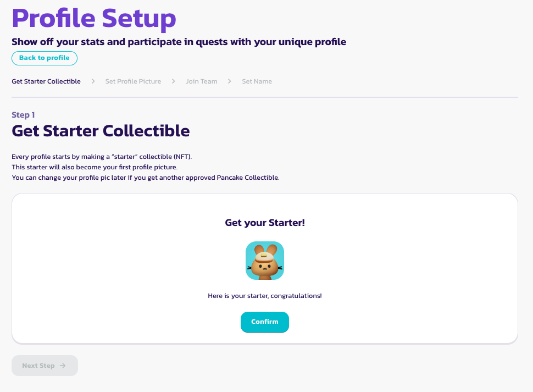
Task: Go to the Set Profile Picture step
Action: [x=133, y=81]
